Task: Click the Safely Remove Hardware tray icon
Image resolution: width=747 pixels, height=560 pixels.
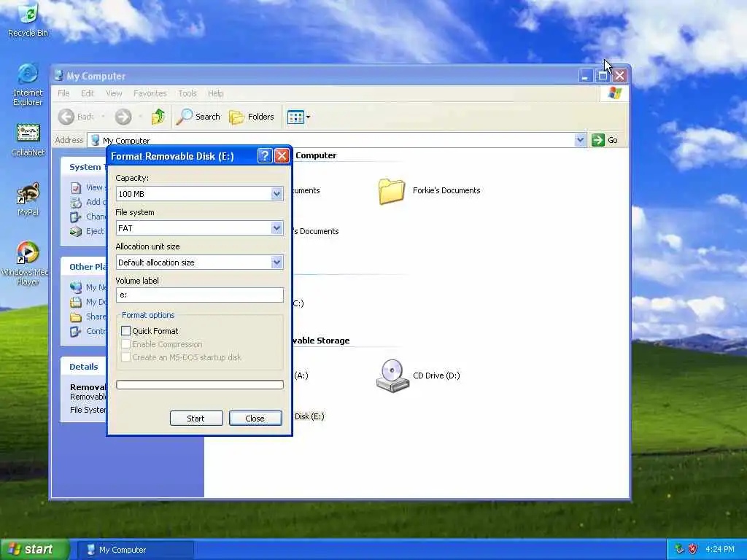Action: coord(679,549)
